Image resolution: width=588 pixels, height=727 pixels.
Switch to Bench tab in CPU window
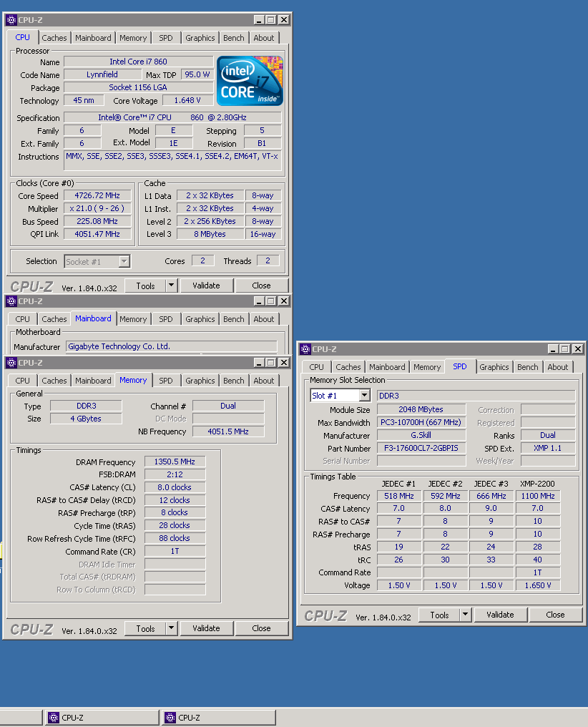tap(233, 38)
